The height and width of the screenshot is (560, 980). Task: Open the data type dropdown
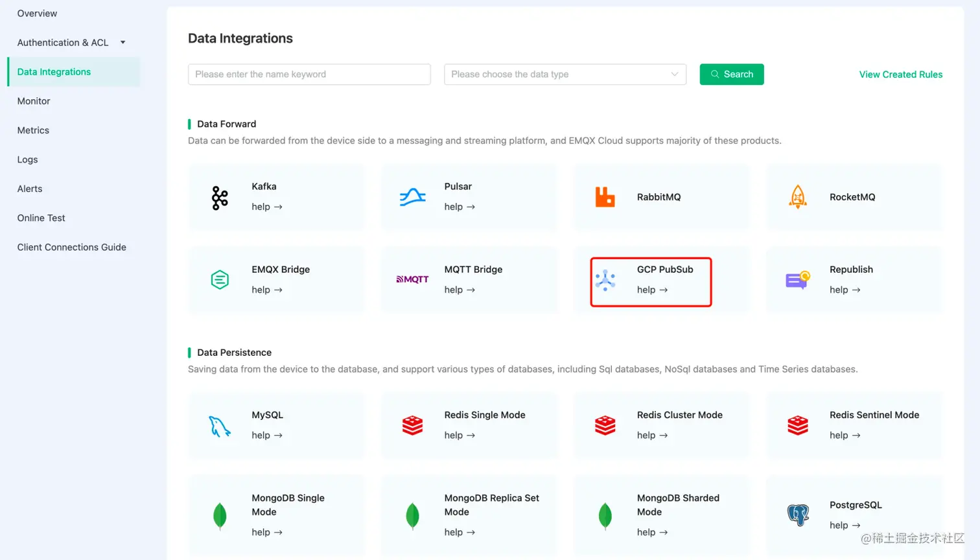coord(565,75)
